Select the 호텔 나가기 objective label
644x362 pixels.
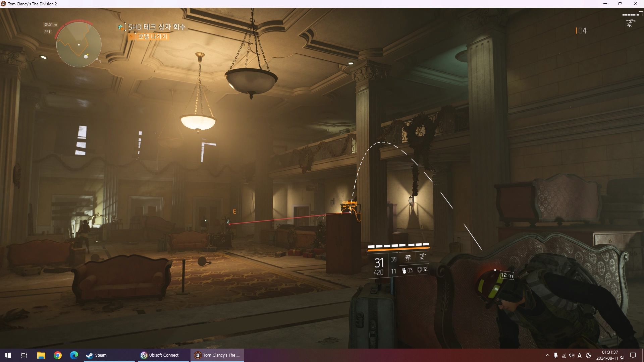(x=152, y=36)
